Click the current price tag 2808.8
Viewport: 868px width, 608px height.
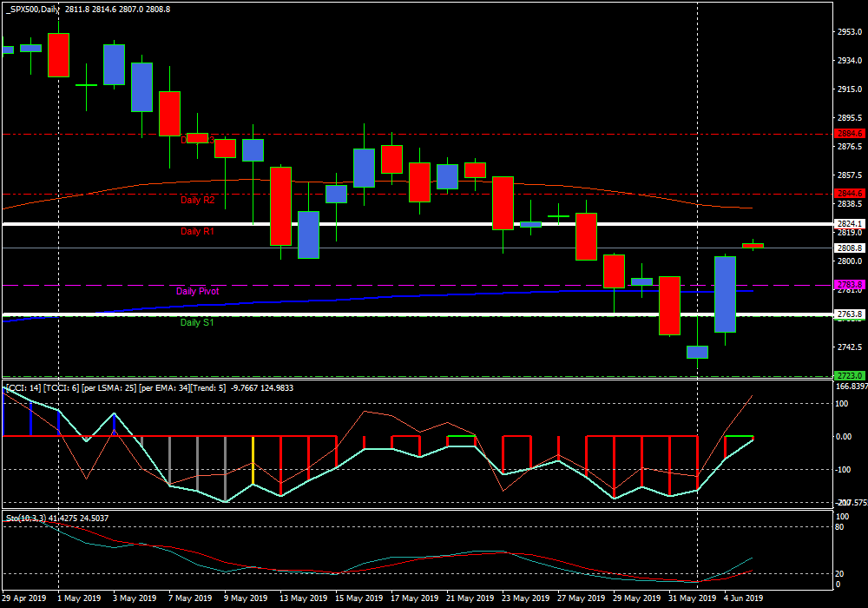[x=850, y=248]
